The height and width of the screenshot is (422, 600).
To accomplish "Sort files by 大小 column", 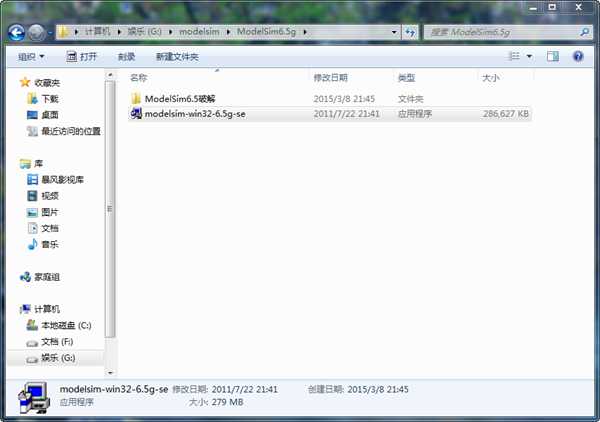I will pos(490,77).
